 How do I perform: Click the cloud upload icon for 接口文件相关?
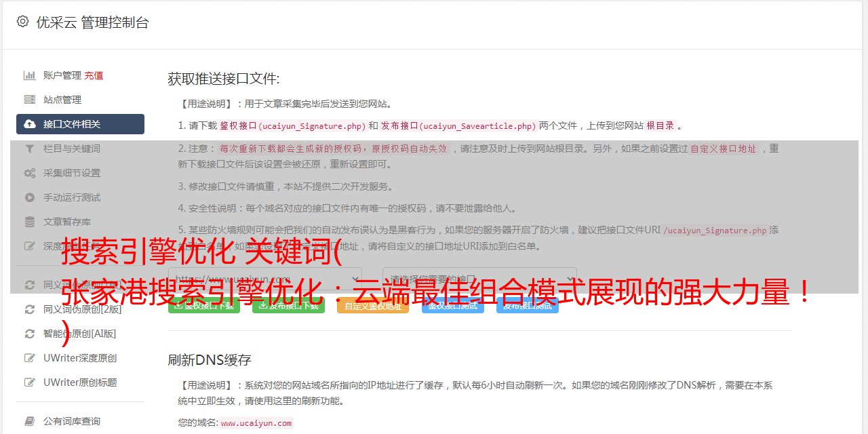pos(30,124)
